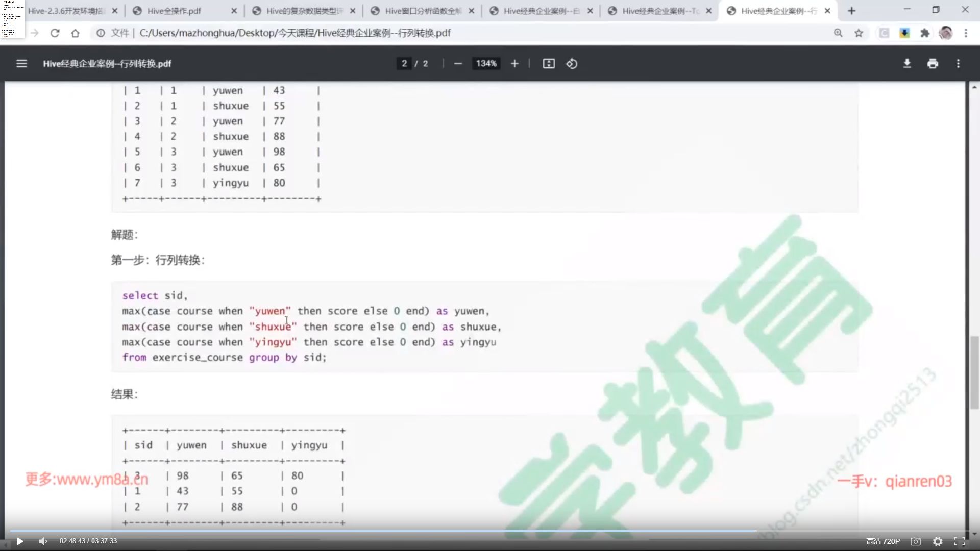Switch to Hive-2.3.6开发环境 tab
Viewport: 980px width, 551px height.
pos(66,11)
